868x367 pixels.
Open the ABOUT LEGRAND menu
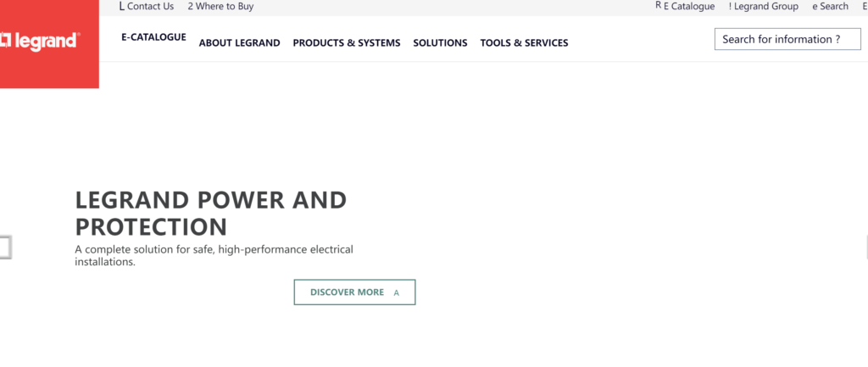pyautogui.click(x=239, y=42)
